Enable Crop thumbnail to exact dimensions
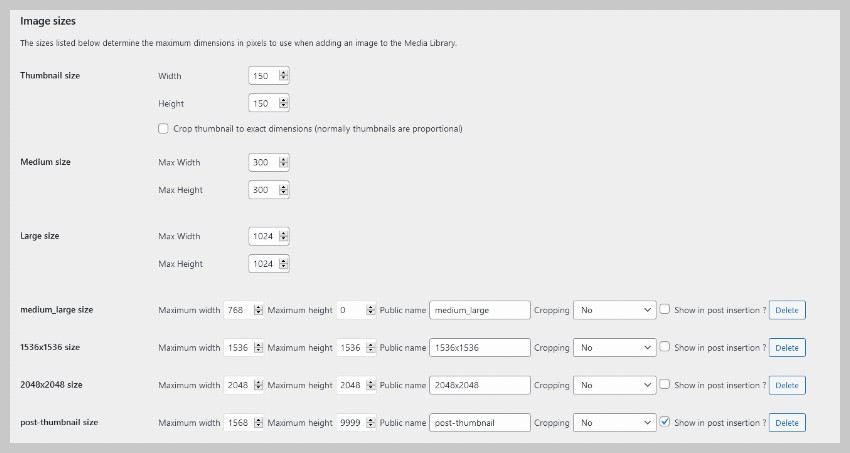This screenshot has height=453, width=850. click(x=163, y=129)
